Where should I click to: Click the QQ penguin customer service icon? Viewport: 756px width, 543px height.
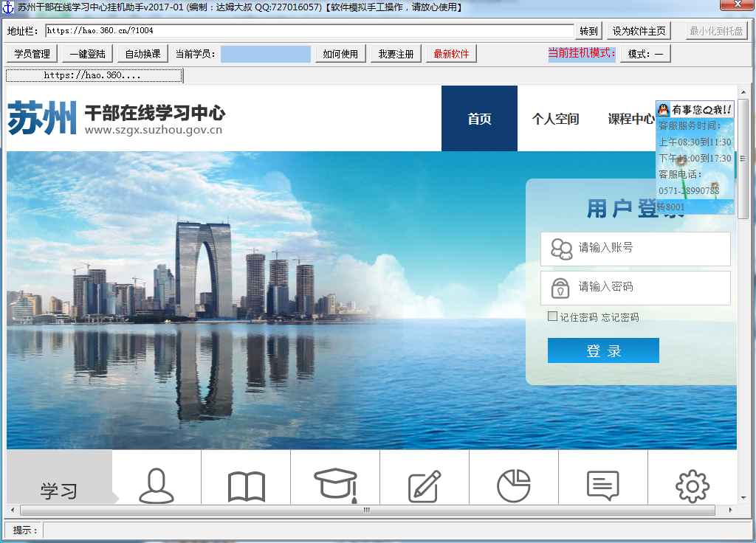(x=664, y=110)
